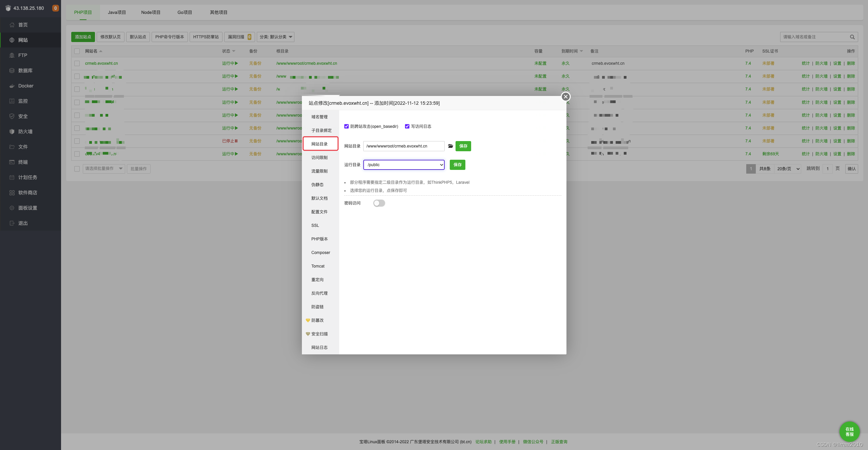Sort by 网站名 column arrow
Screen dimensions: 868x450
click(x=101, y=51)
